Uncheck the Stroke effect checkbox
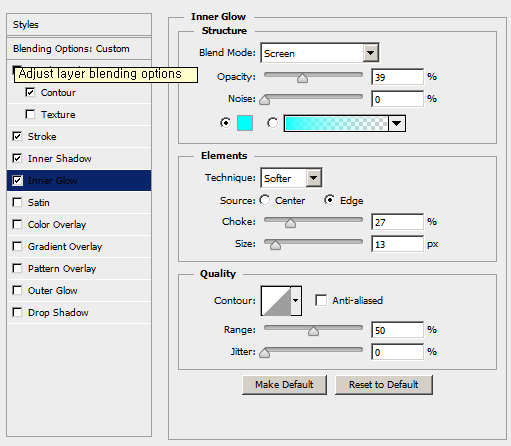Viewport: 511px width, 446px height. 17,136
